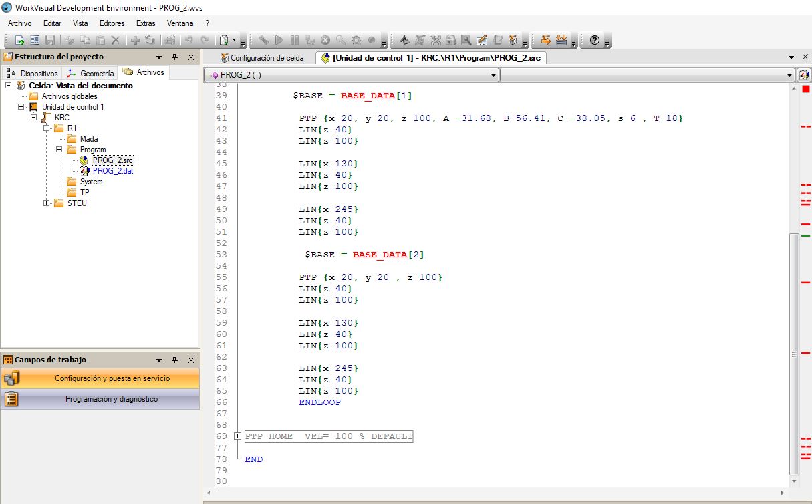This screenshot has height=504, width=812.
Task: Click the New project toolbar icon
Action: 20,41
